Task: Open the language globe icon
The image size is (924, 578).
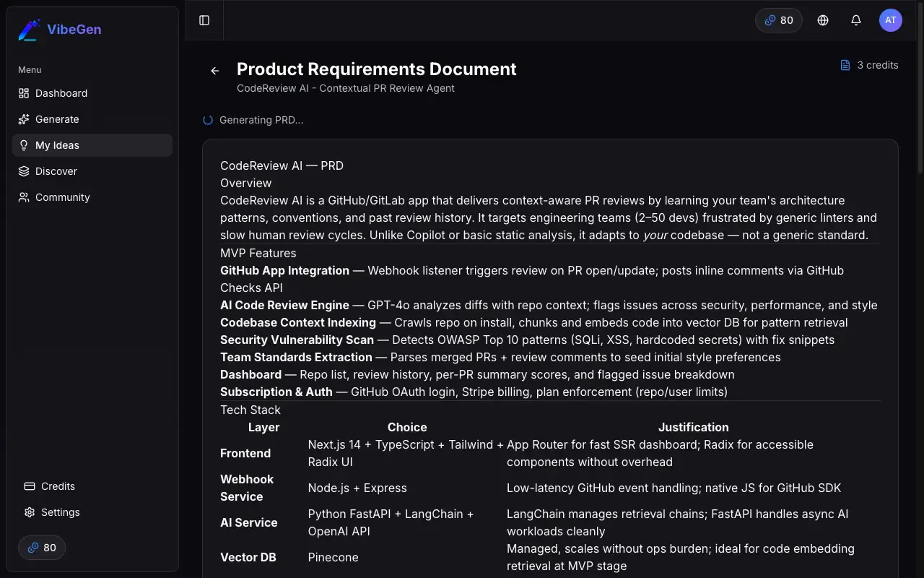Action: click(823, 20)
